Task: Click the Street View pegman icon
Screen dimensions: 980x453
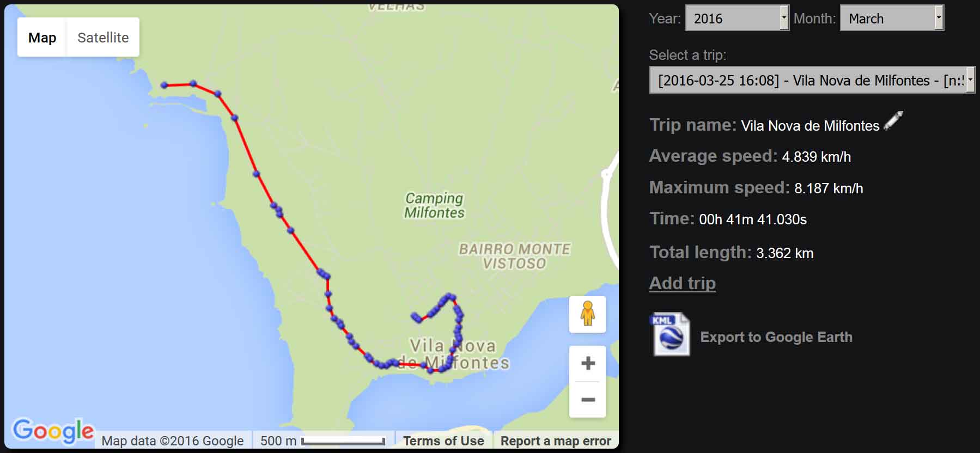Action: [587, 314]
